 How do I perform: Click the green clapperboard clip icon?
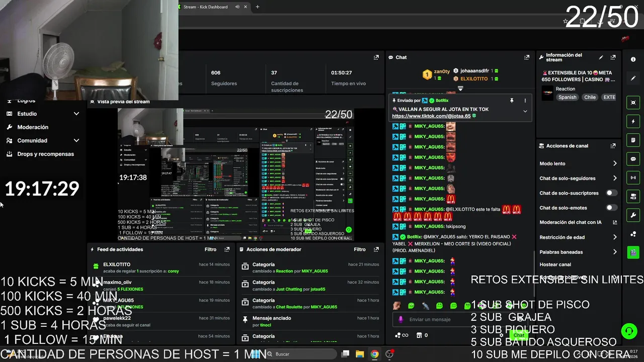pos(633,252)
